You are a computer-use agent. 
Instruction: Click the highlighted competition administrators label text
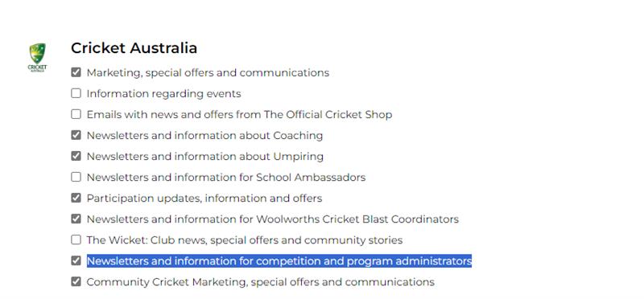(279, 261)
